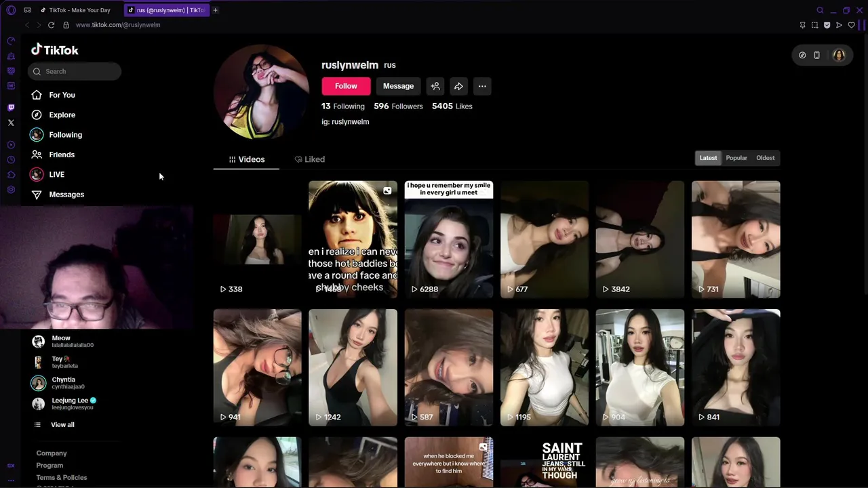The image size is (868, 488).
Task: Click the send/flow arrow icon in address bar
Action: (x=840, y=25)
